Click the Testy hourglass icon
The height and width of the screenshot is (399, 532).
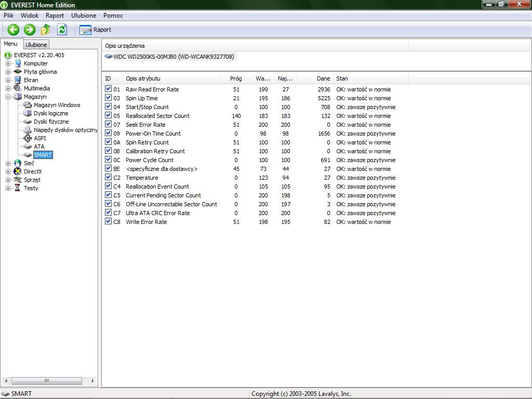(x=18, y=188)
